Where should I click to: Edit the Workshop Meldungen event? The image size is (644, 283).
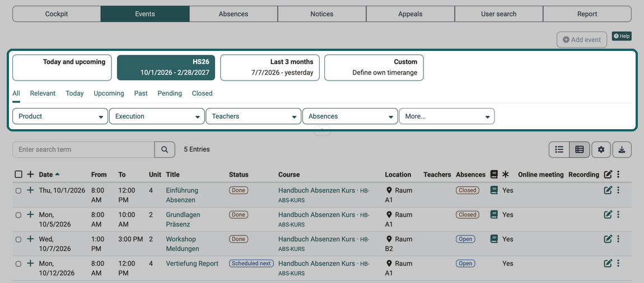608,239
